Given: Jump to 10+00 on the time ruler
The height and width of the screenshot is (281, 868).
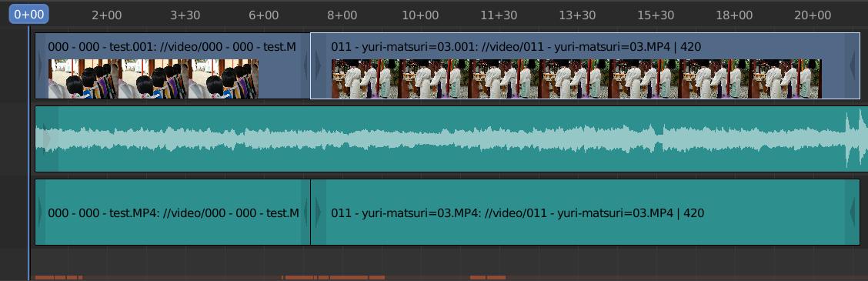Looking at the screenshot, I should [420, 15].
